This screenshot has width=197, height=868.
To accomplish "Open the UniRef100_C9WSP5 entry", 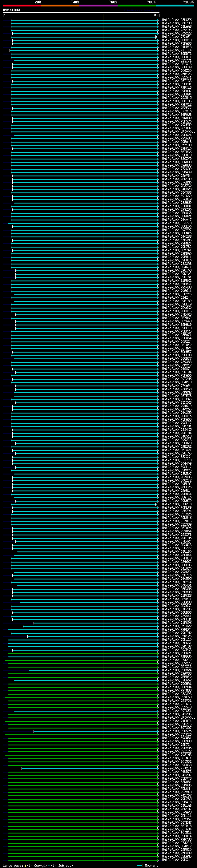I will click(x=177, y=731).
